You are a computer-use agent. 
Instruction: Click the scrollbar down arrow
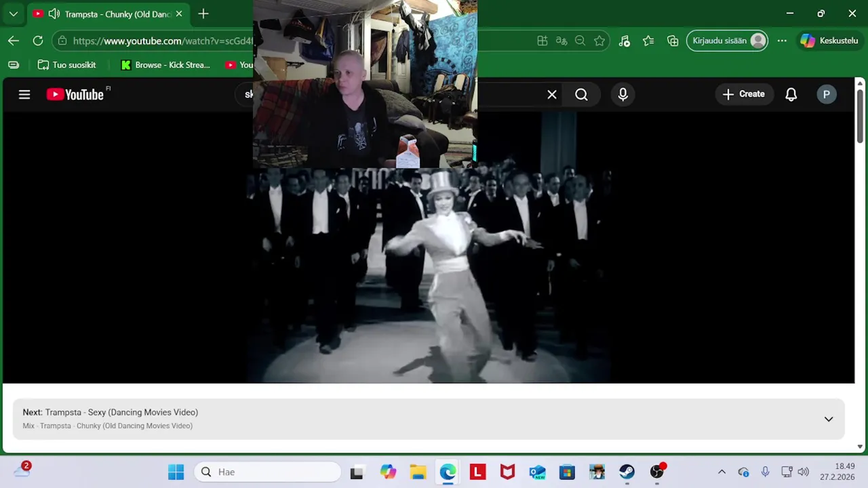pyautogui.click(x=860, y=447)
